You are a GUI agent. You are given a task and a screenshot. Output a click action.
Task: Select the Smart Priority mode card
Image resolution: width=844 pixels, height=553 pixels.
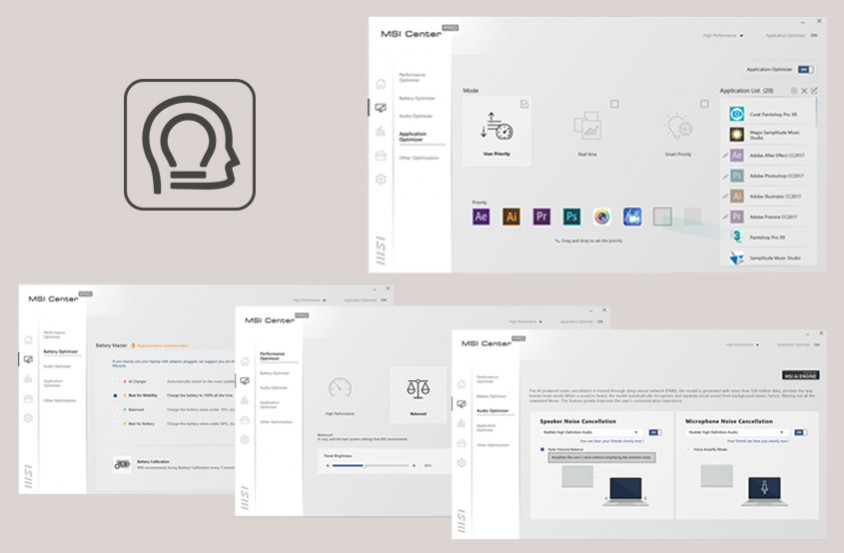click(678, 131)
